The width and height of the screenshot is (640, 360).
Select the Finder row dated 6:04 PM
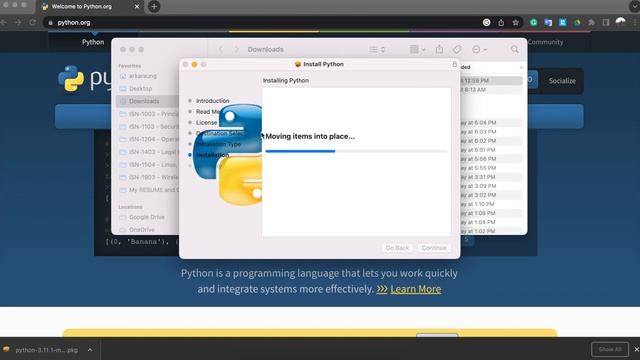click(491, 122)
